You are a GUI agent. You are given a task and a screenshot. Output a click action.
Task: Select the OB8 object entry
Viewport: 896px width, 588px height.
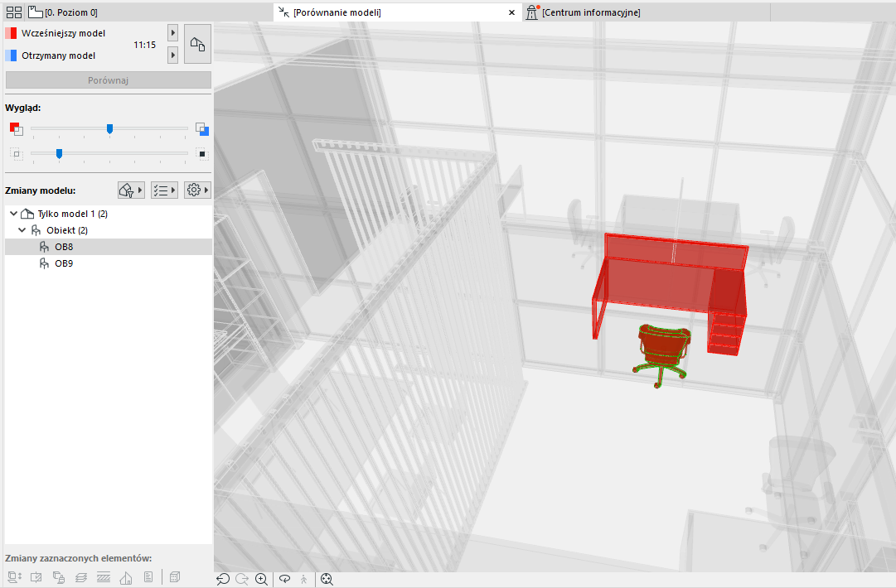(x=108, y=247)
